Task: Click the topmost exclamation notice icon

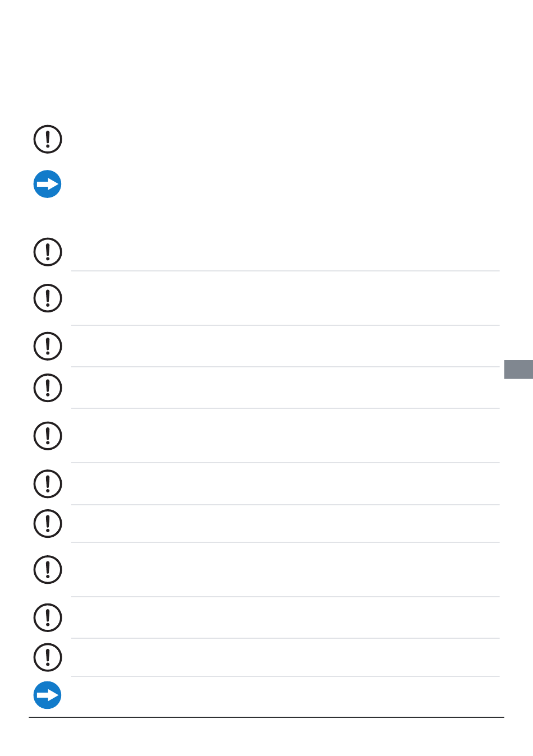Action: click(48, 139)
